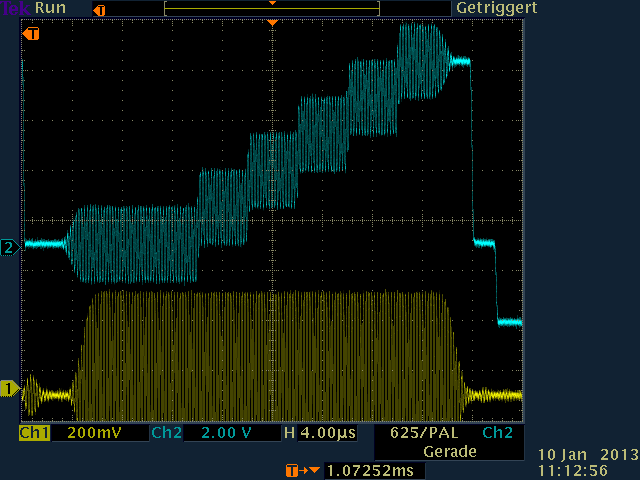Viewport: 640px width, 480px height.
Task: Click the trigger level T marker at left edge
Action: (x=31, y=34)
